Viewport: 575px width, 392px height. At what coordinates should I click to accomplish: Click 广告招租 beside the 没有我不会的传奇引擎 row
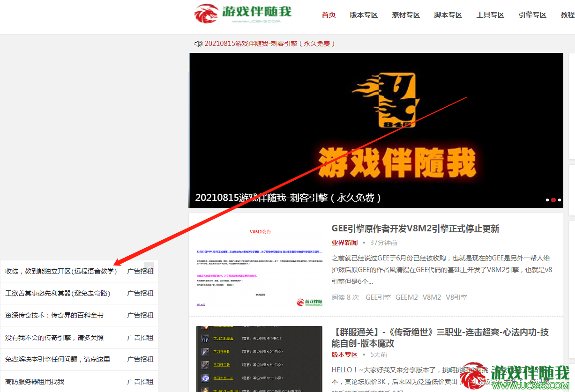[x=140, y=337]
